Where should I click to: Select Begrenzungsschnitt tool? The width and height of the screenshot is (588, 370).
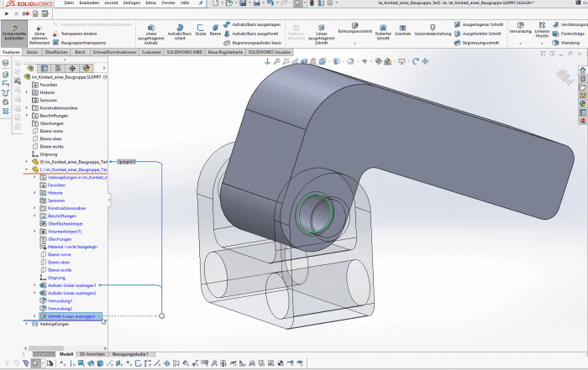[476, 43]
